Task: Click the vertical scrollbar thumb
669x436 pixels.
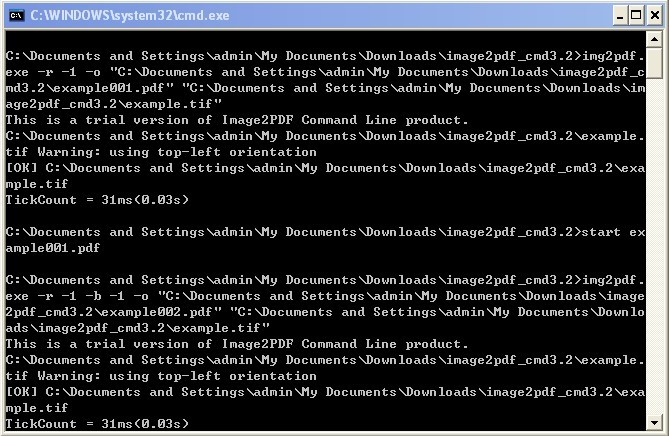Action: pyautogui.click(x=654, y=63)
